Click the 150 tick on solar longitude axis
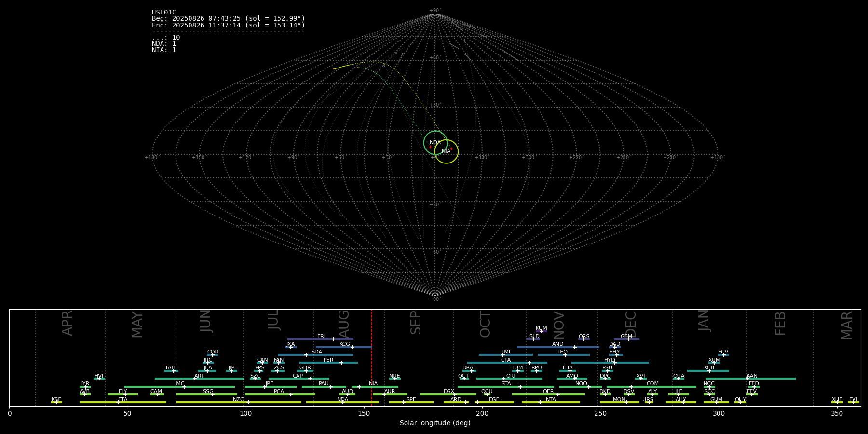Screen dimensions: 868x434 pos(364,413)
